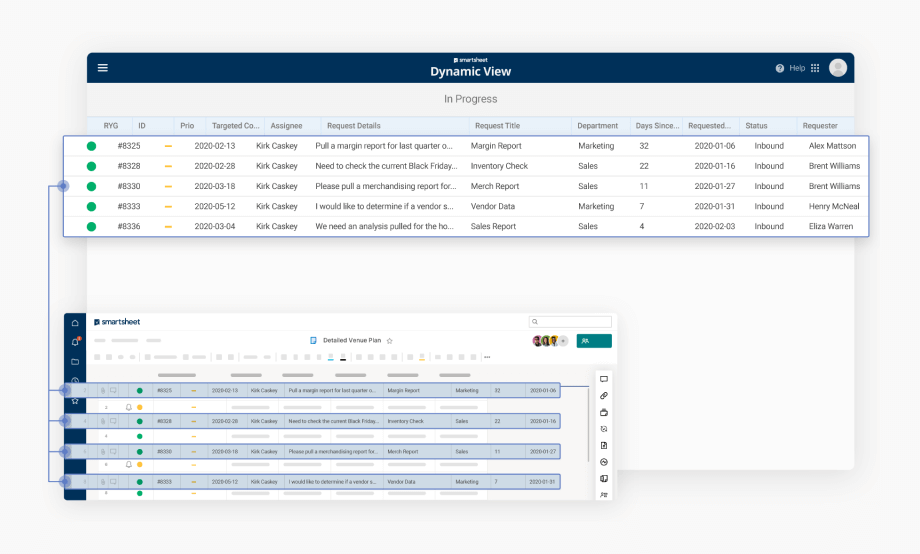
Task: Click 'Vendor Data' cell in the sheet
Action: [401, 482]
